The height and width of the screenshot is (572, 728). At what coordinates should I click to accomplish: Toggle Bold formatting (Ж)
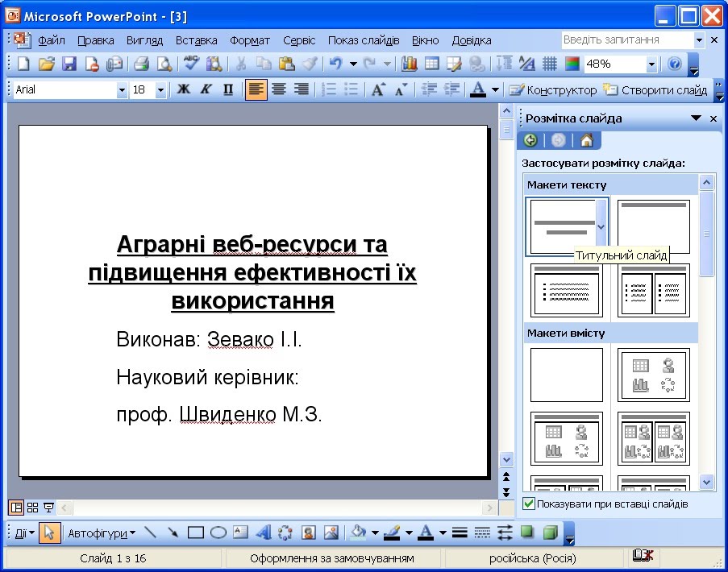tap(183, 89)
